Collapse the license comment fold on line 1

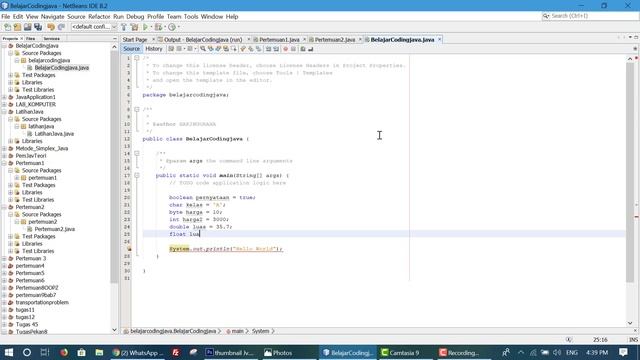click(137, 58)
